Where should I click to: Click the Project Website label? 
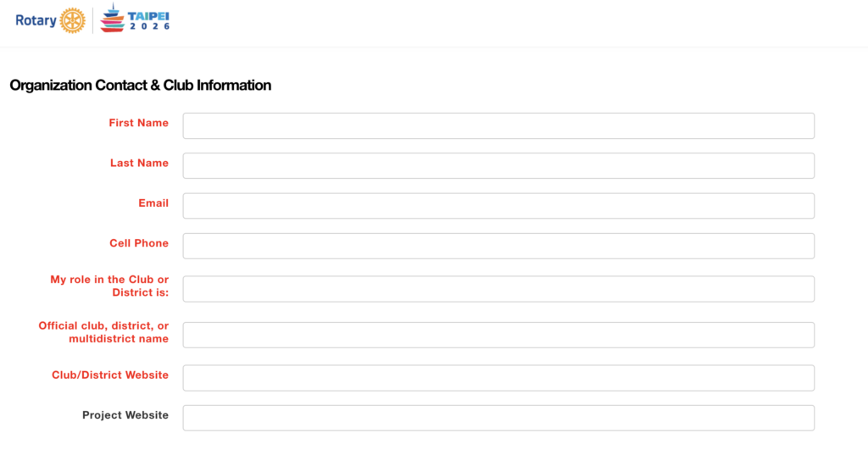pos(125,415)
